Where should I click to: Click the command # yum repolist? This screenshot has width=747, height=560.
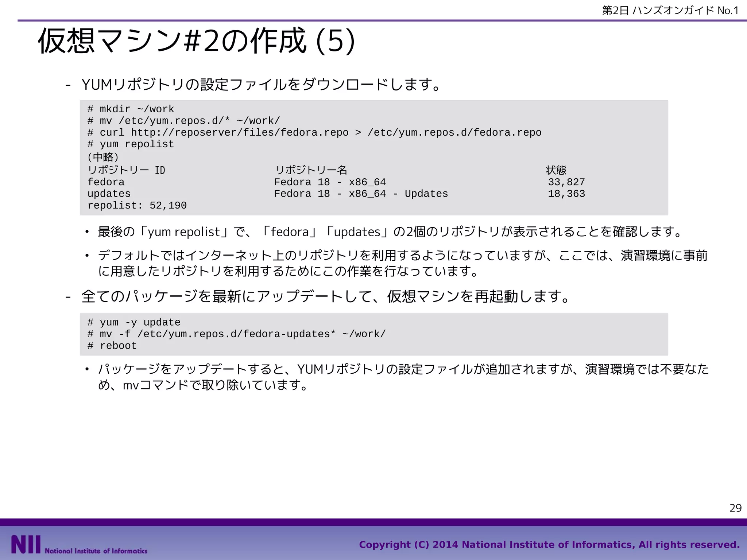click(131, 144)
